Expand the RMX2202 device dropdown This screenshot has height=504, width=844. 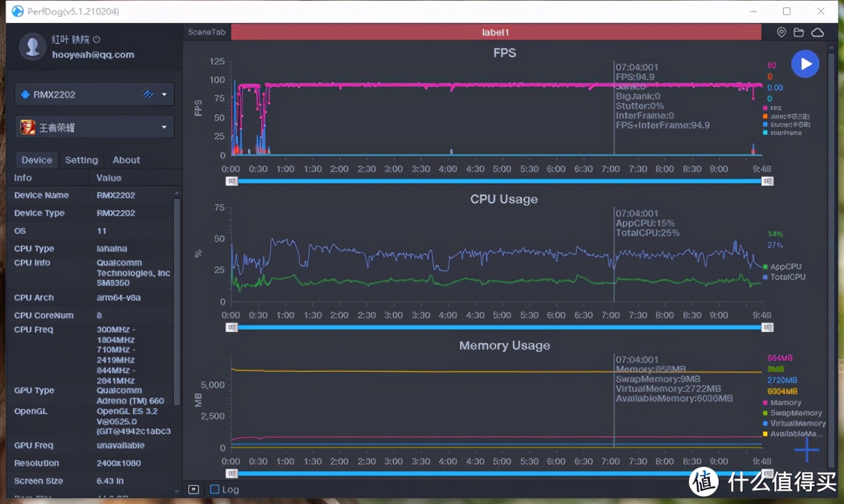click(x=164, y=94)
